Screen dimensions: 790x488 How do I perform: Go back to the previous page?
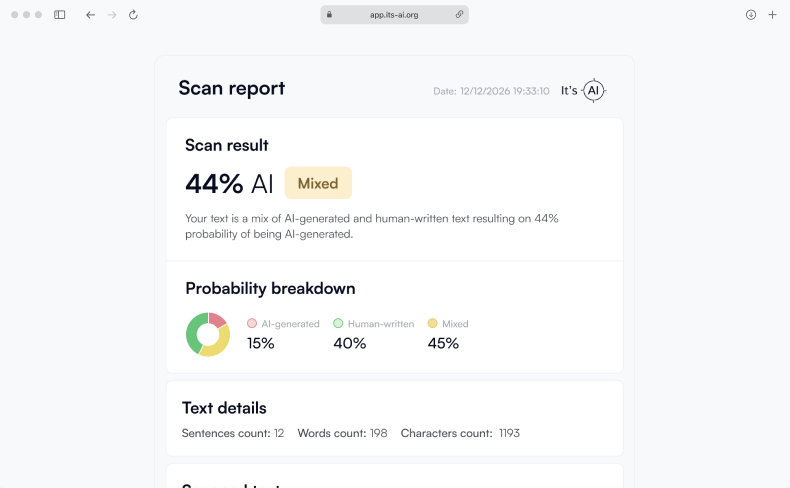[x=90, y=15]
